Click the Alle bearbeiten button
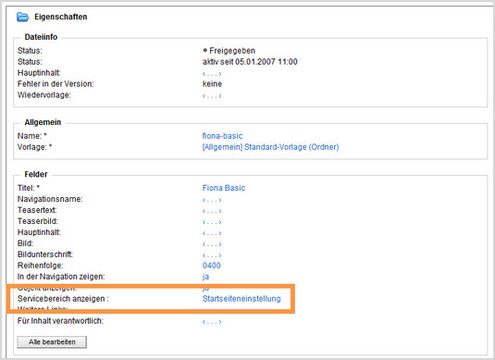 pyautogui.click(x=52, y=342)
